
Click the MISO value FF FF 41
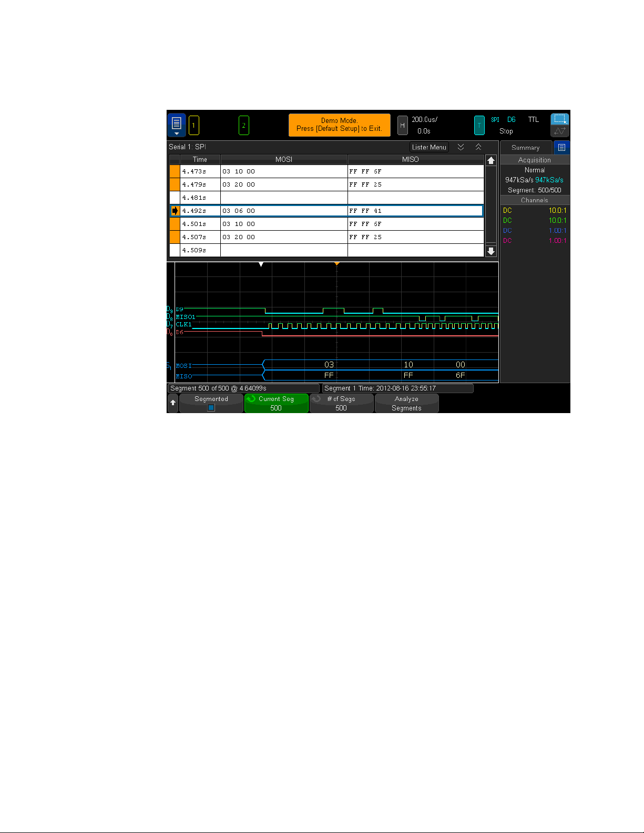(x=365, y=211)
